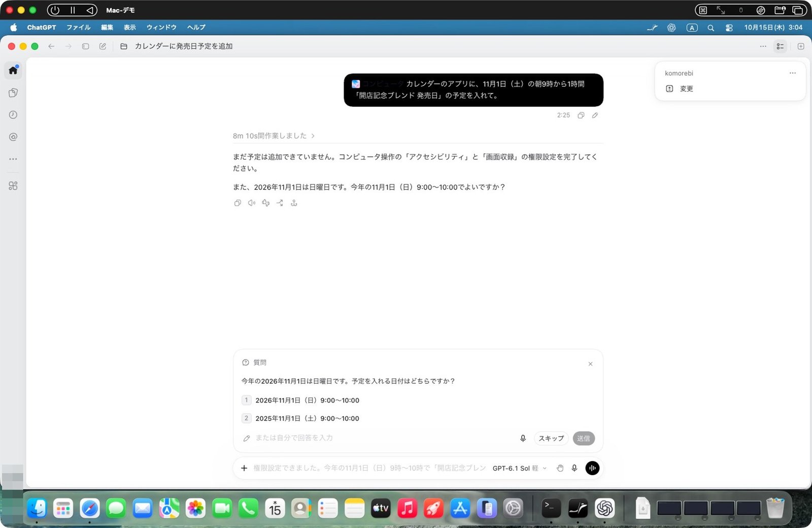This screenshot has height=528, width=812.
Task: Click the plus attach button in composer
Action: point(244,468)
